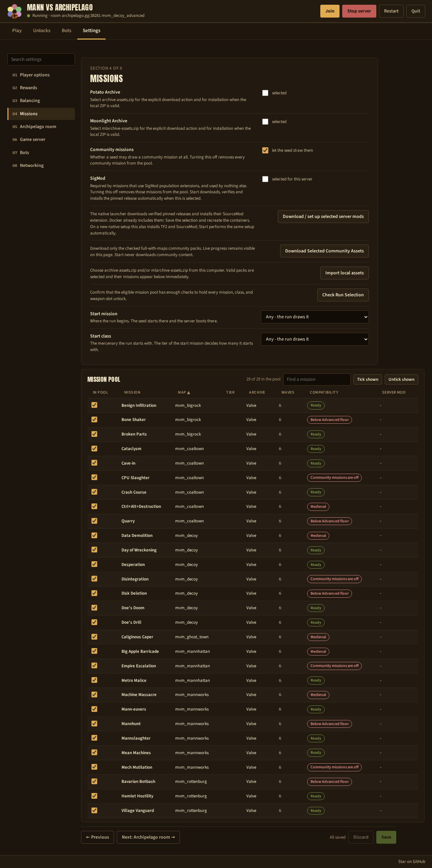Click Tick shown button
The height and width of the screenshot is (868, 432).
coord(368,379)
